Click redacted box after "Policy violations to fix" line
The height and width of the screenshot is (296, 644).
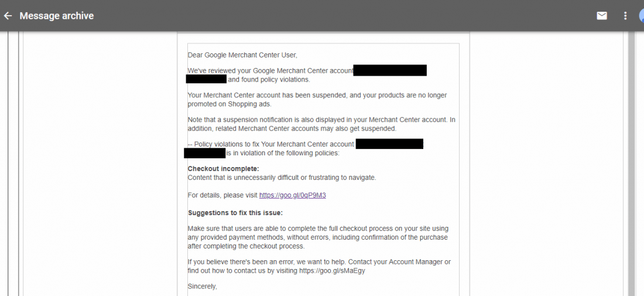(389, 144)
